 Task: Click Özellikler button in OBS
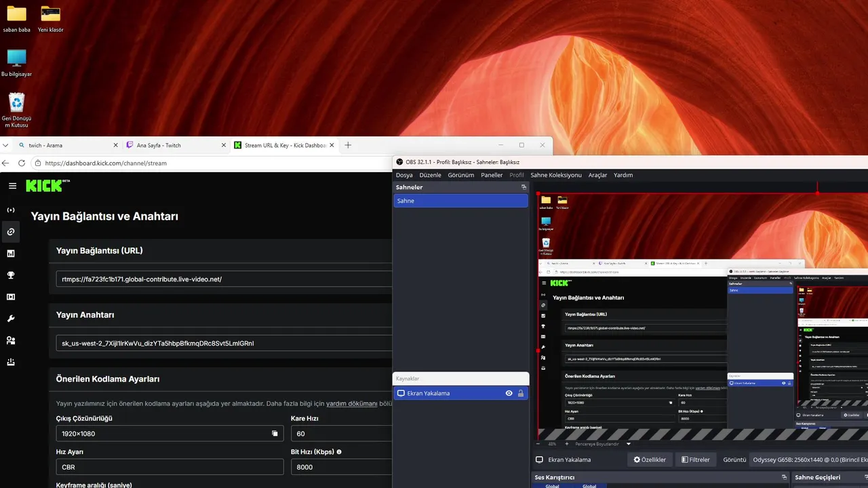[x=650, y=460]
